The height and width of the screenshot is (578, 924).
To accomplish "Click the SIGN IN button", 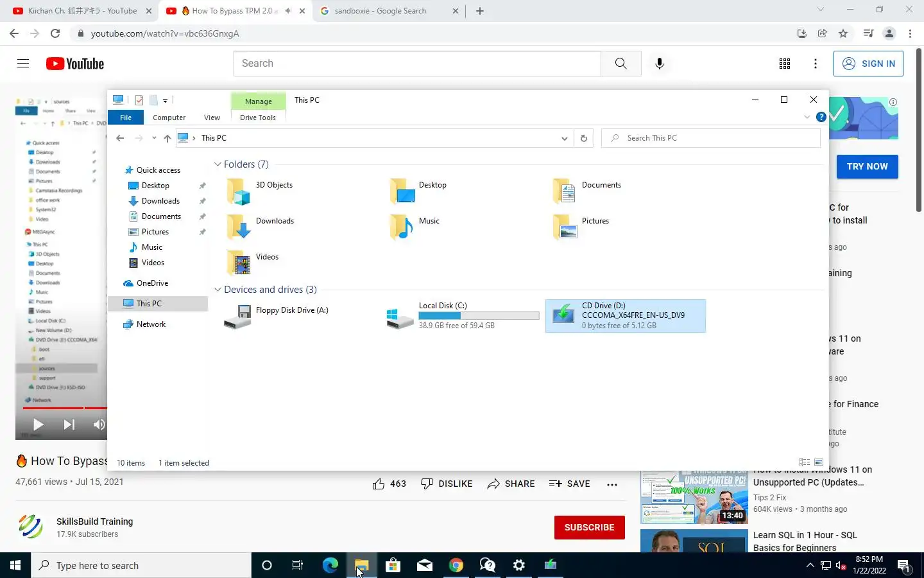I will (x=868, y=64).
